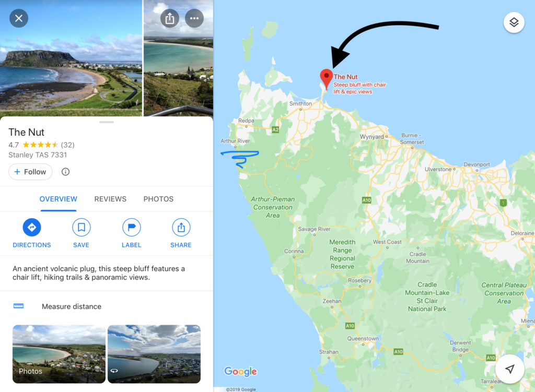Switch to the Reviews tab
535x392 pixels.
pos(110,199)
